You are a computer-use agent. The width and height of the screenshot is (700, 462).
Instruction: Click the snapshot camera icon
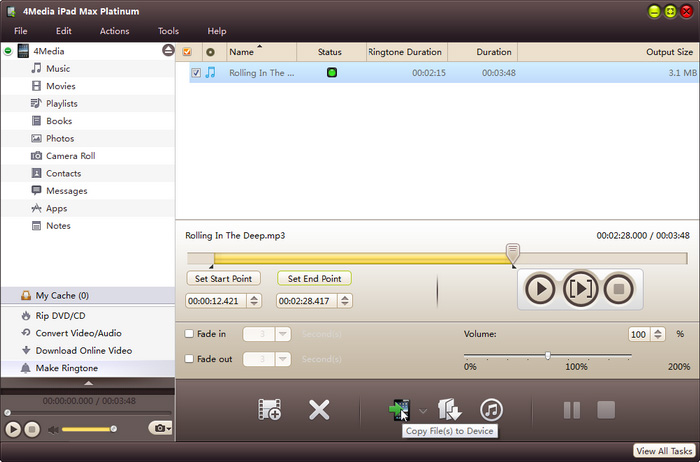tap(157, 428)
